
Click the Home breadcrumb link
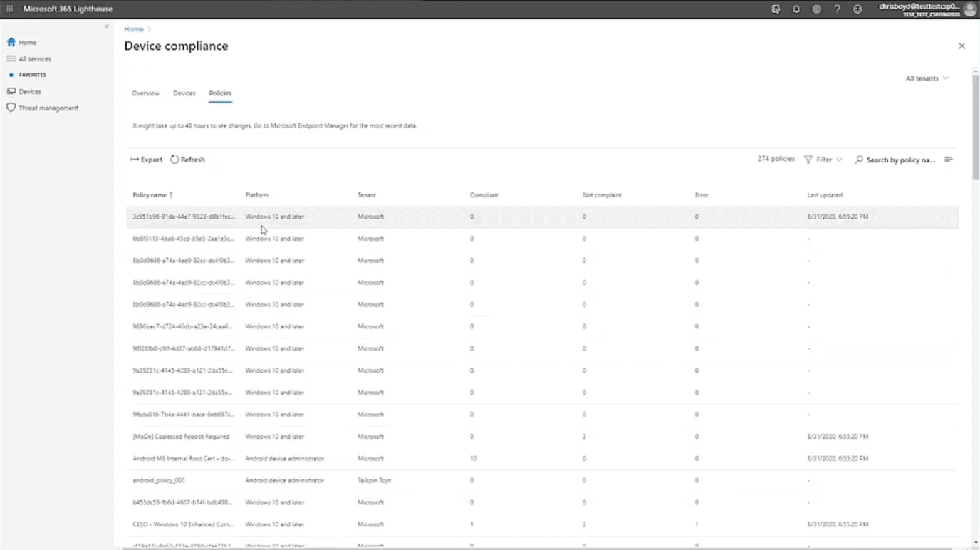pyautogui.click(x=134, y=29)
